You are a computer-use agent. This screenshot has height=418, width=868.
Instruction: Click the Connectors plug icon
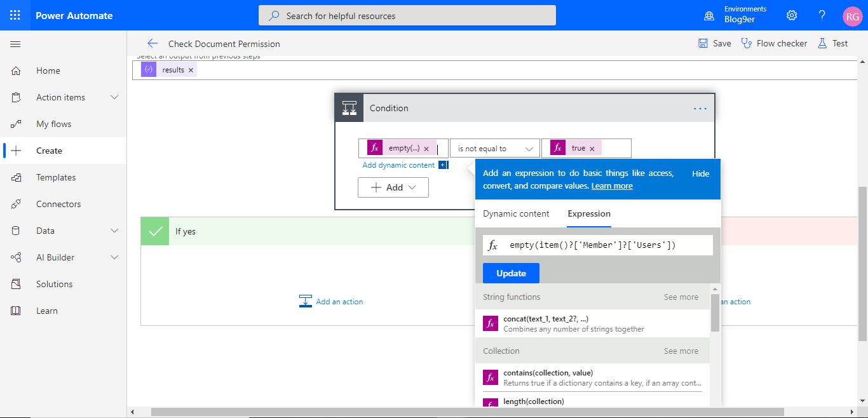[16, 204]
